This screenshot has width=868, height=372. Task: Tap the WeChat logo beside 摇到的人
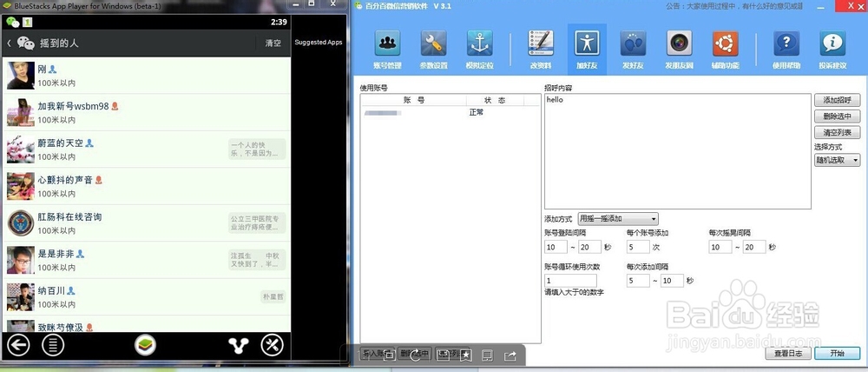point(25,43)
